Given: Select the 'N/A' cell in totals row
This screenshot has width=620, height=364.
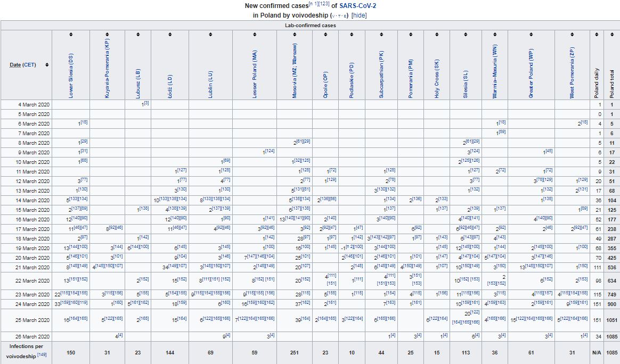Looking at the screenshot, I should pyautogui.click(x=597, y=352).
